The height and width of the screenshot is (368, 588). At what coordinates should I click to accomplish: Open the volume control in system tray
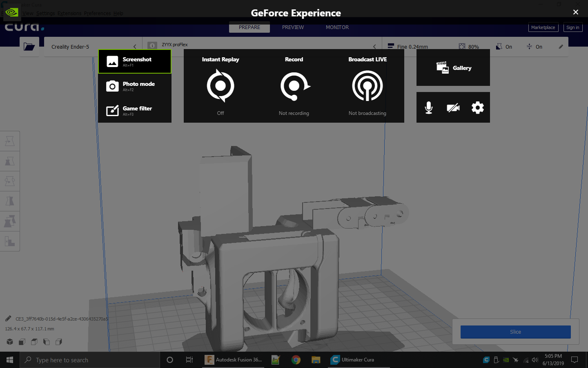click(x=535, y=360)
